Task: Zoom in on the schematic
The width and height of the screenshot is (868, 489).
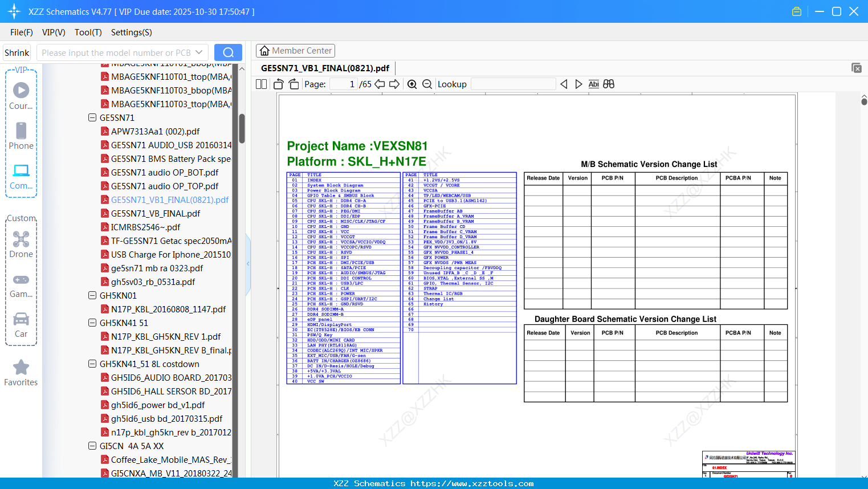Action: tap(412, 84)
